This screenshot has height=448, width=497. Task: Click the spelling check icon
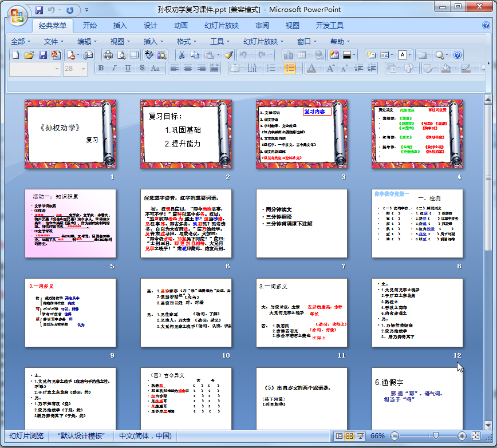coord(148,55)
